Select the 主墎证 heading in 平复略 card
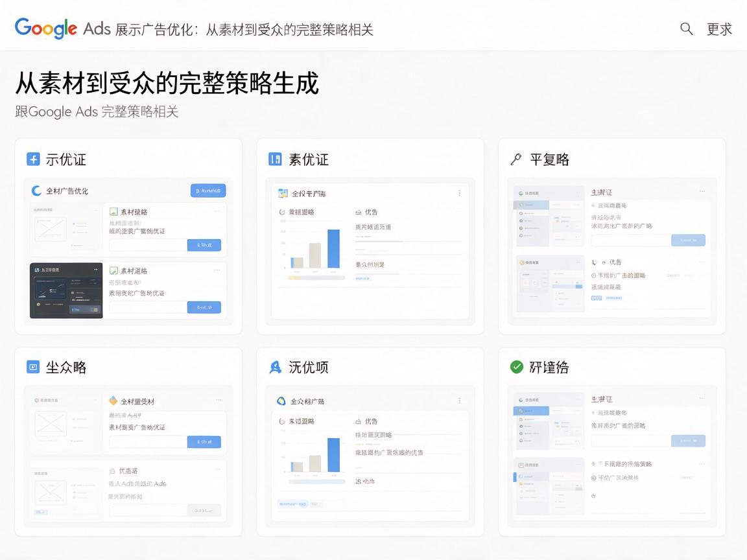Viewport: 747px width, 560px height. 601,192
